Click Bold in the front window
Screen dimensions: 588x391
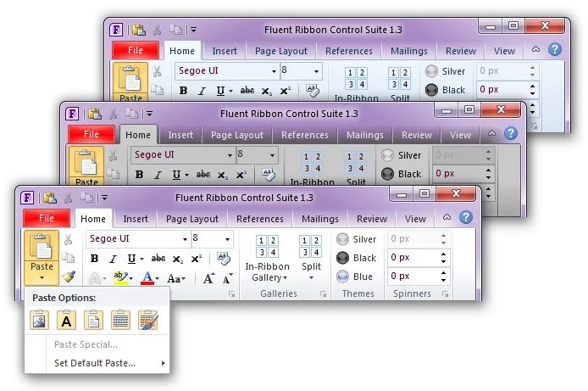(x=95, y=259)
